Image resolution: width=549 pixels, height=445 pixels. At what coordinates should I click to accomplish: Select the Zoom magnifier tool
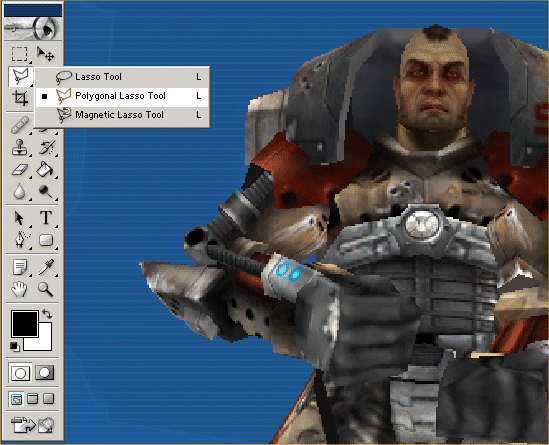(46, 290)
